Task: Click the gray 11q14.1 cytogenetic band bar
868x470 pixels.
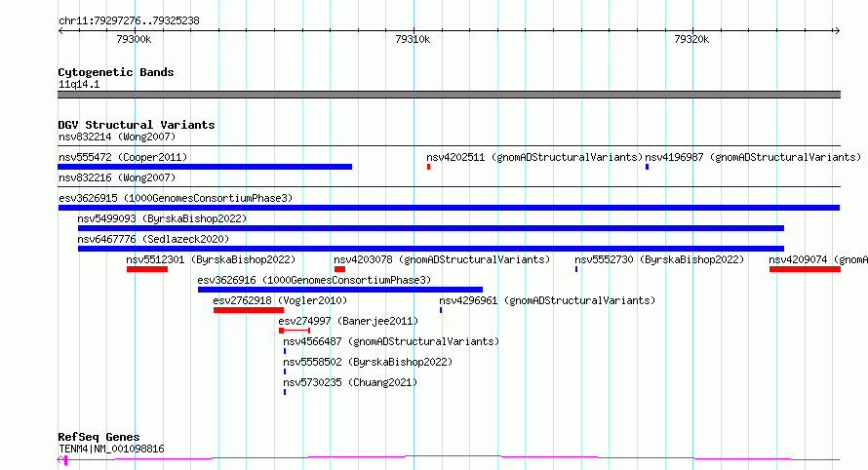Action: [x=449, y=95]
